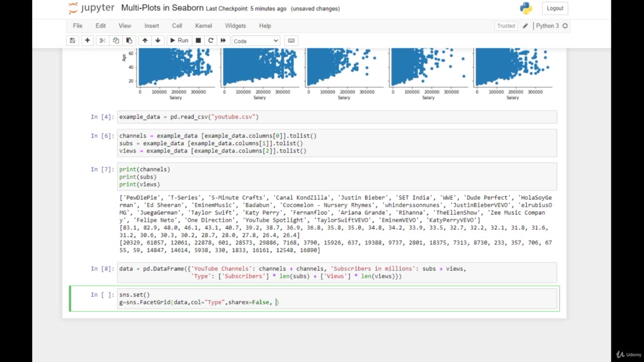Click the Python 3 kernel name

point(547,26)
